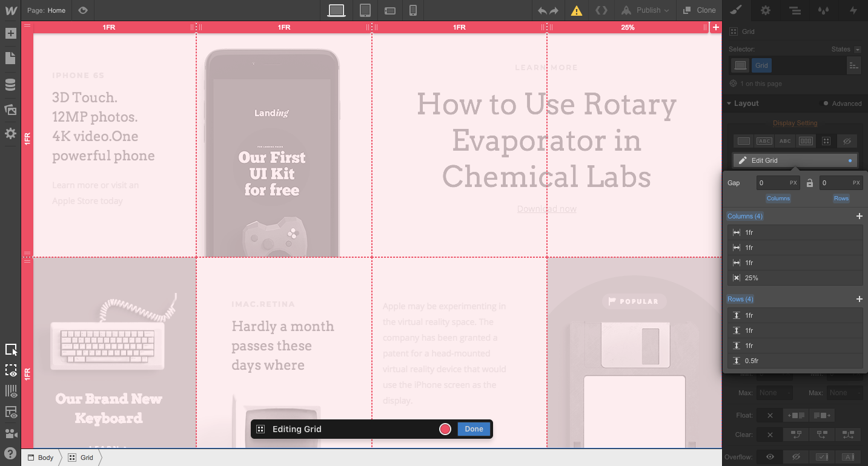Click plus next to Rows (4)
Viewport: 868px width, 466px height.
pos(859,299)
